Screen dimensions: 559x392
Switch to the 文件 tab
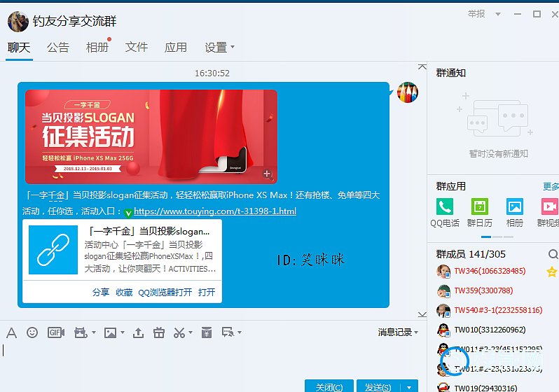pyautogui.click(x=137, y=47)
